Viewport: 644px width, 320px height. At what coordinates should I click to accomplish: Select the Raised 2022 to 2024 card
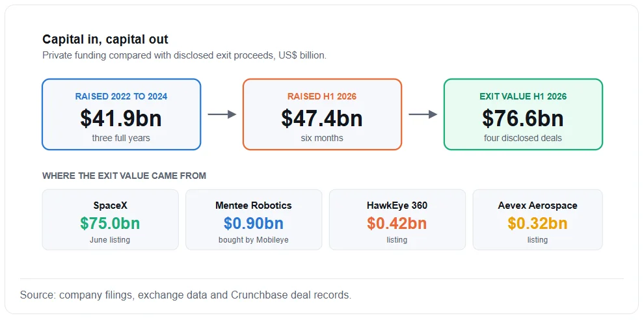(121, 114)
